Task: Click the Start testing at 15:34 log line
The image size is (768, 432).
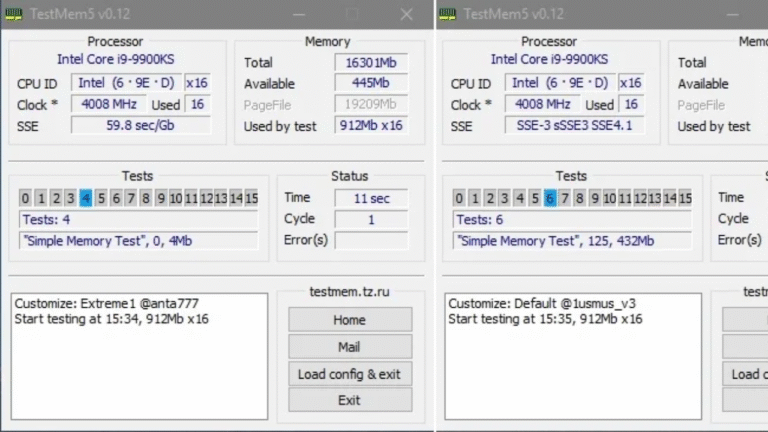Action: click(111, 319)
